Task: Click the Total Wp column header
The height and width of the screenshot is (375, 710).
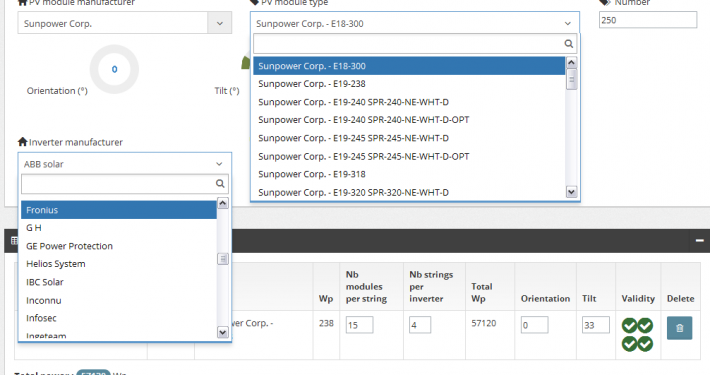Action: pos(481,292)
